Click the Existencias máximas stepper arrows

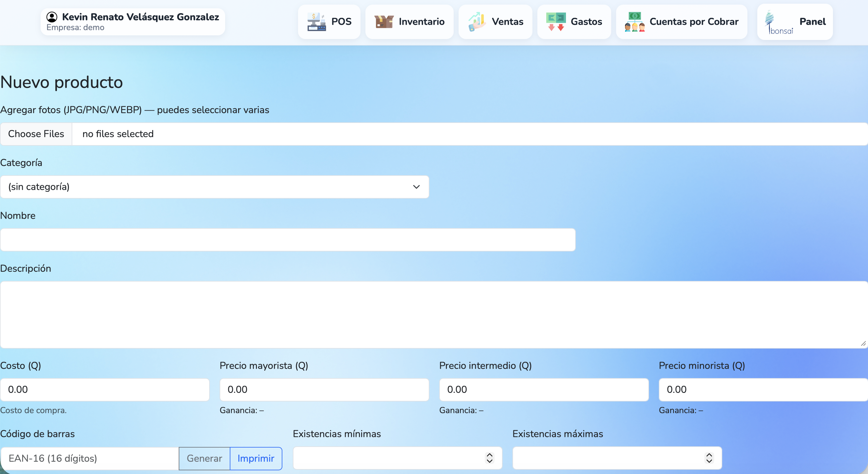(709, 458)
